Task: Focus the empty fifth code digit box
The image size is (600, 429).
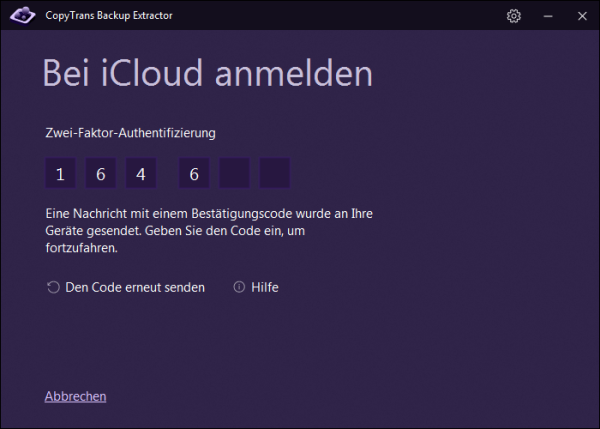Action: point(234,174)
